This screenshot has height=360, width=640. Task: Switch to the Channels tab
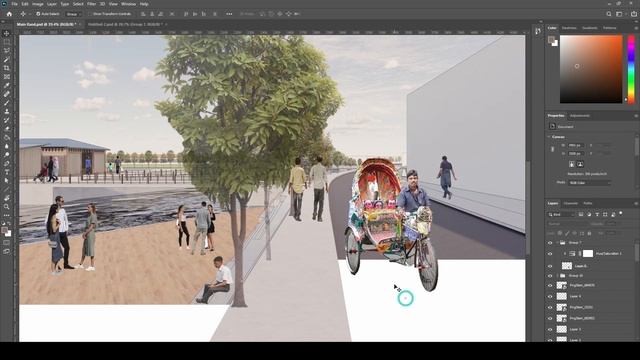tap(571, 203)
